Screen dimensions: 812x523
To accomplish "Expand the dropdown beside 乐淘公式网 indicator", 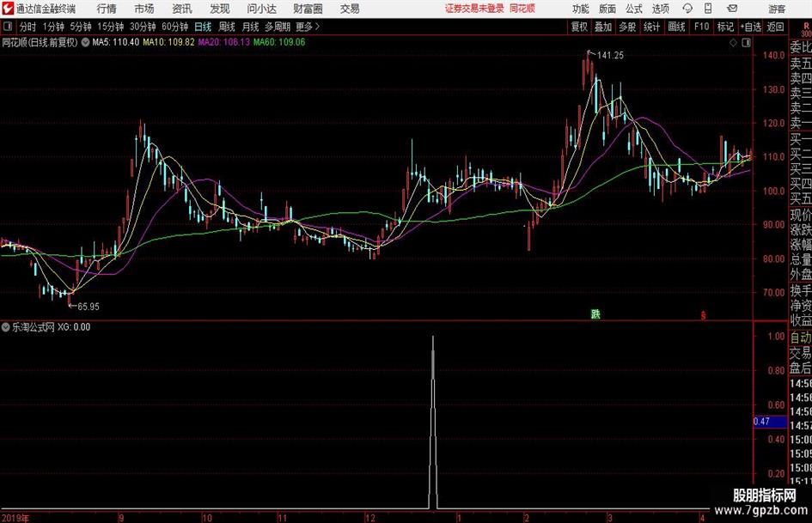I will click(6, 327).
